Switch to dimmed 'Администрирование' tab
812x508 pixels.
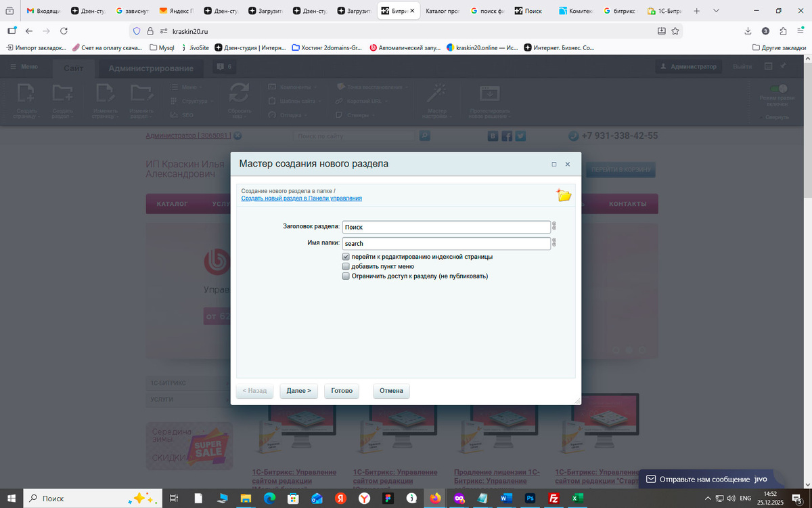(151, 68)
